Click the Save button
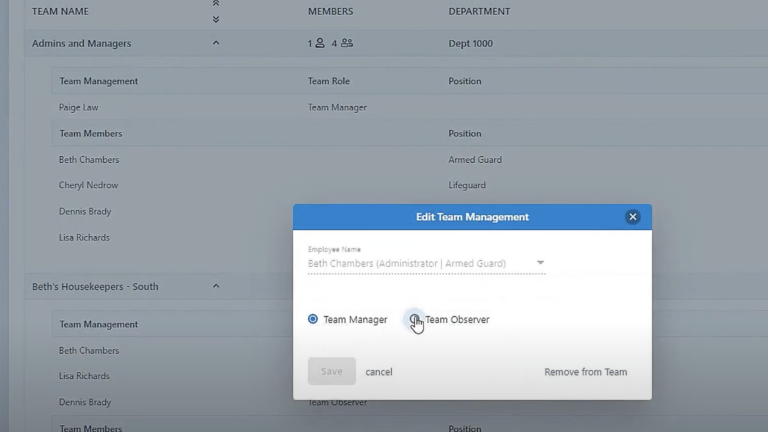This screenshot has width=768, height=432. [331, 372]
